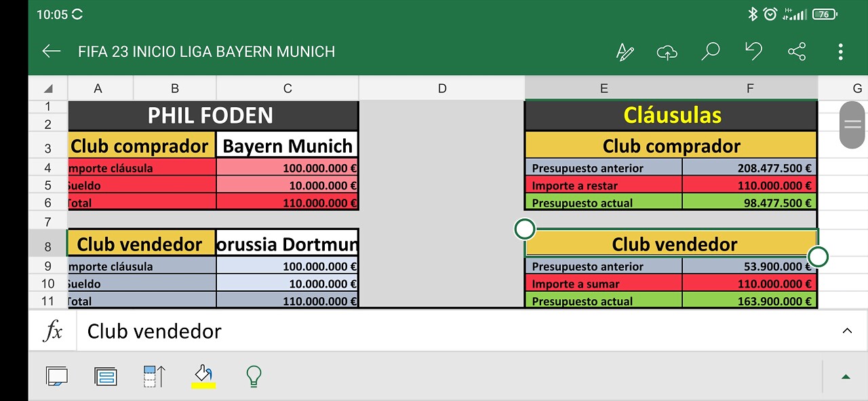Switch to cards view icon
The image size is (868, 401).
(x=106, y=376)
